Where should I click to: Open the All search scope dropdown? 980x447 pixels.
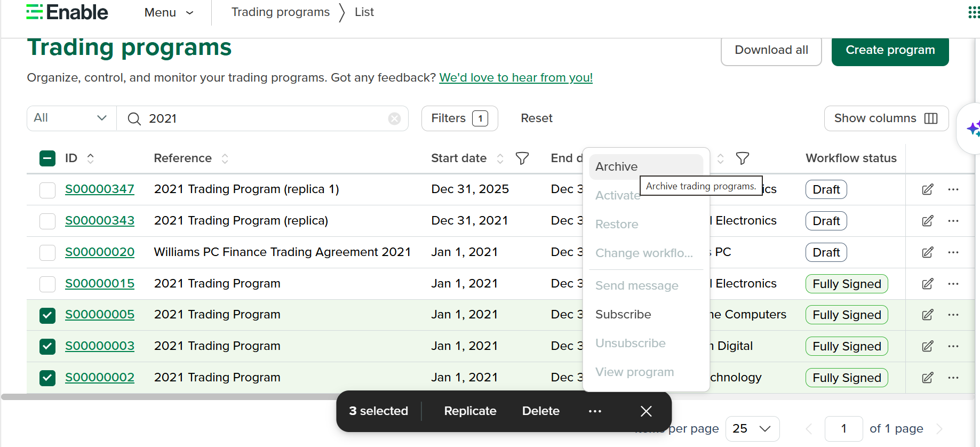coord(71,118)
